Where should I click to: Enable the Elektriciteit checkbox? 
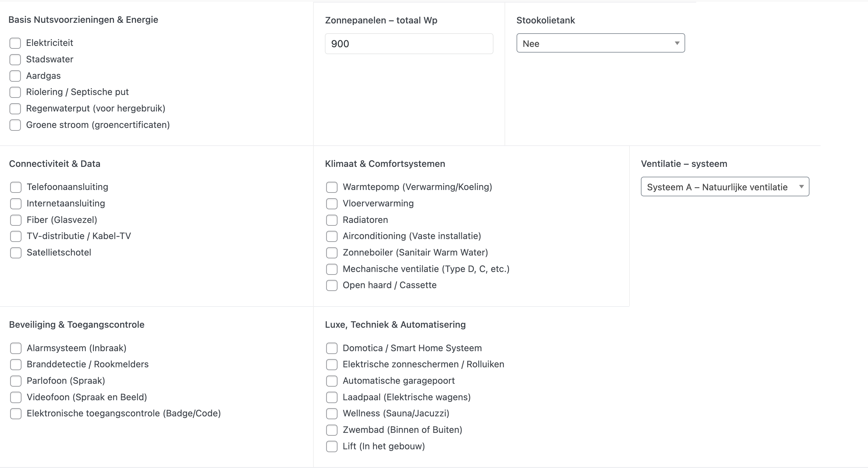[15, 43]
